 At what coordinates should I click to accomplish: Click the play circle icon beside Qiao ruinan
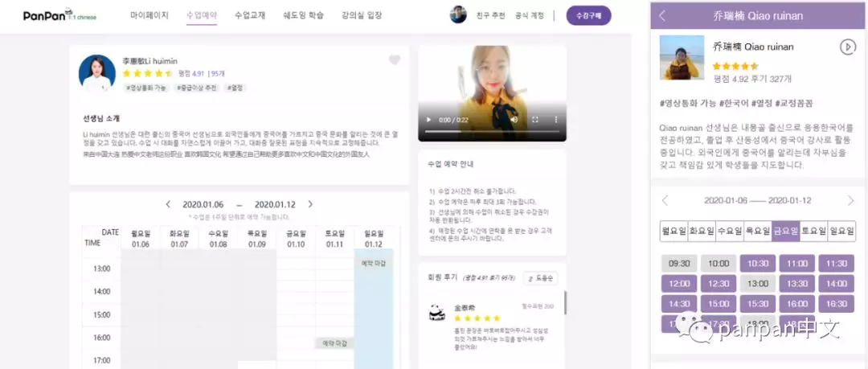(x=848, y=47)
